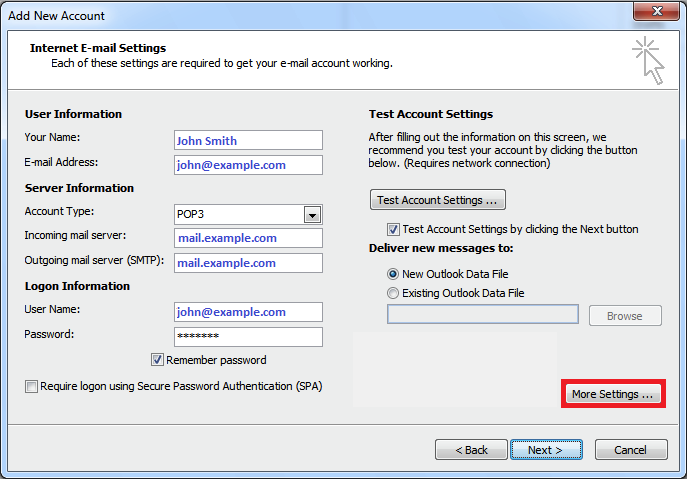The height and width of the screenshot is (480, 687).
Task: Open More Settings dialog
Action: pos(613,394)
